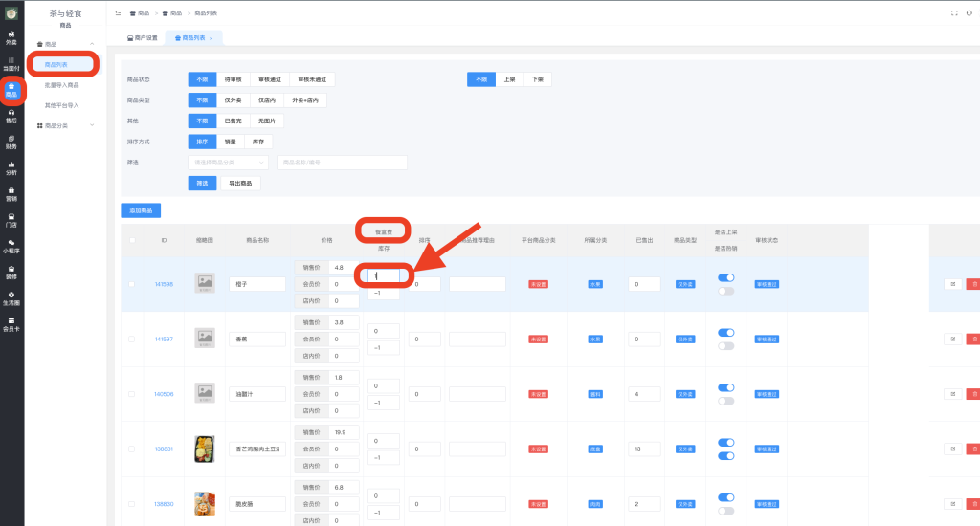Click the 导出商品 button
Viewport: 980px width, 526px height.
[x=240, y=184]
